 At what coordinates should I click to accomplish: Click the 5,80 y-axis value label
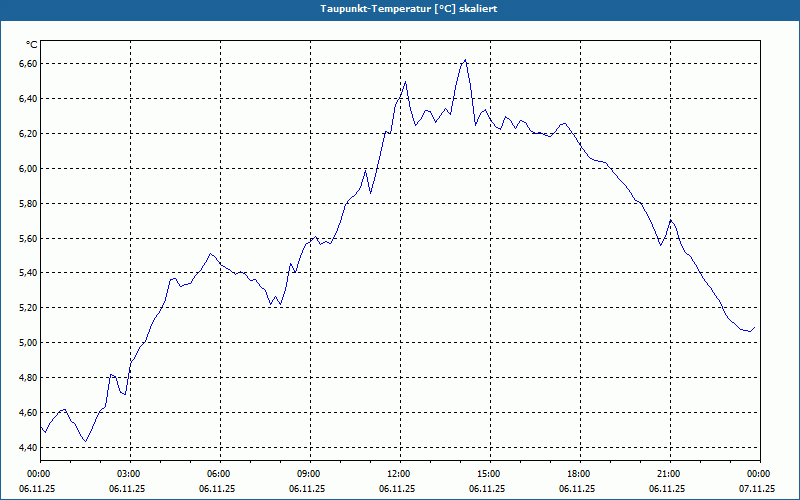(x=28, y=204)
